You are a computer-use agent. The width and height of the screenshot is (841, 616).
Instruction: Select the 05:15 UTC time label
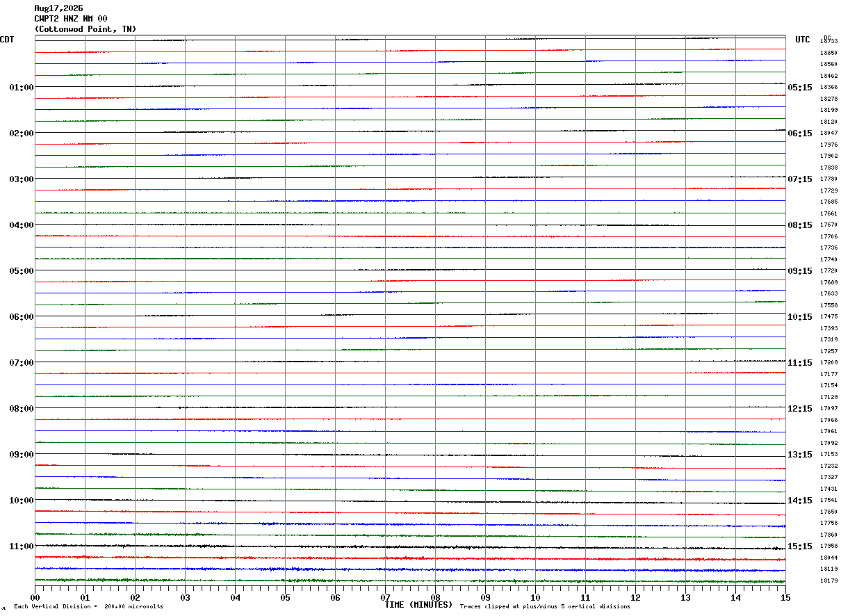click(800, 88)
